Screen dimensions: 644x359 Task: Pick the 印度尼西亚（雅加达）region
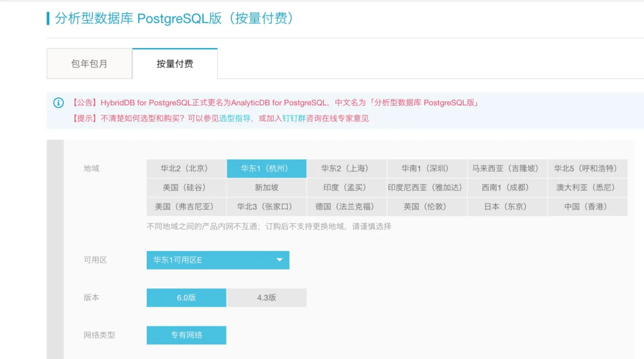427,188
